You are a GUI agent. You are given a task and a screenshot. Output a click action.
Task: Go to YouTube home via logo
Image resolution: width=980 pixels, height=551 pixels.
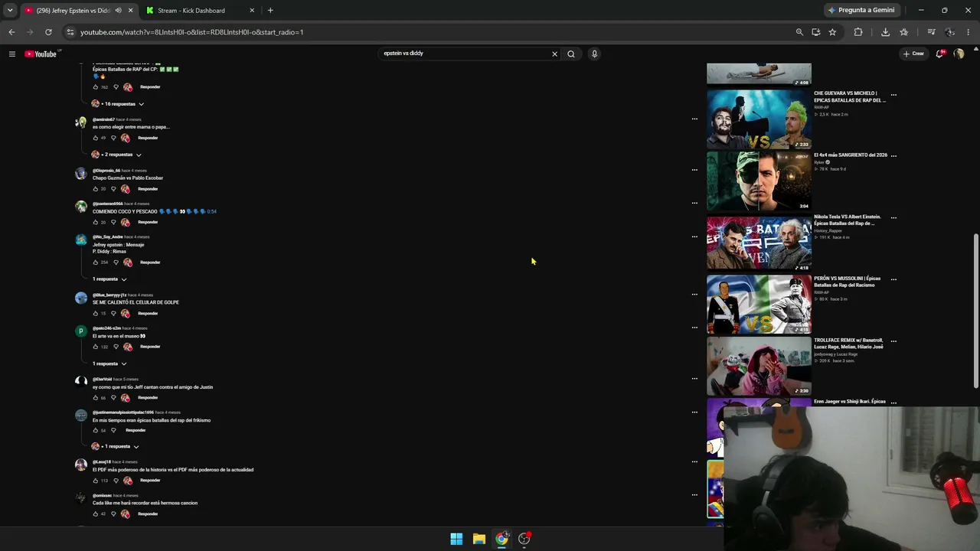coord(41,54)
